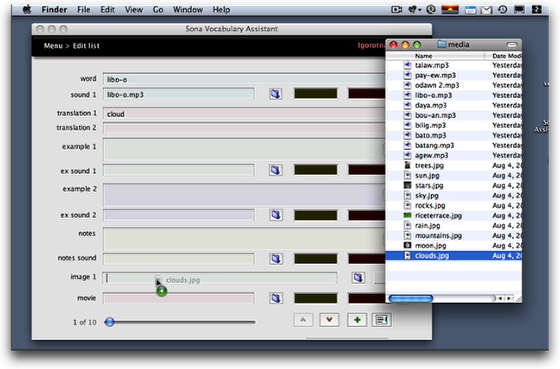Sort by the Date Modified column header
560x369 pixels.
click(x=504, y=56)
